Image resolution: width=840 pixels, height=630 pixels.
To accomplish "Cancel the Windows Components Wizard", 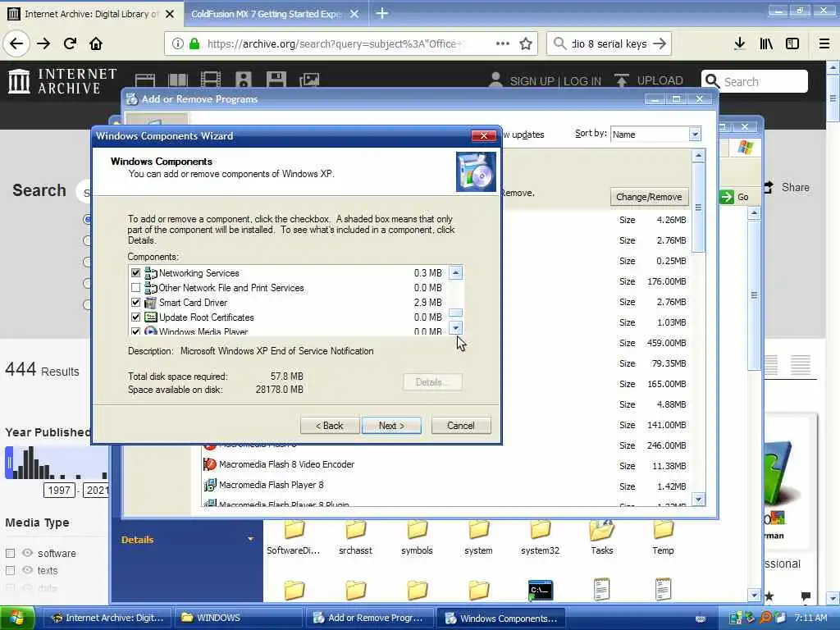I will point(460,426).
